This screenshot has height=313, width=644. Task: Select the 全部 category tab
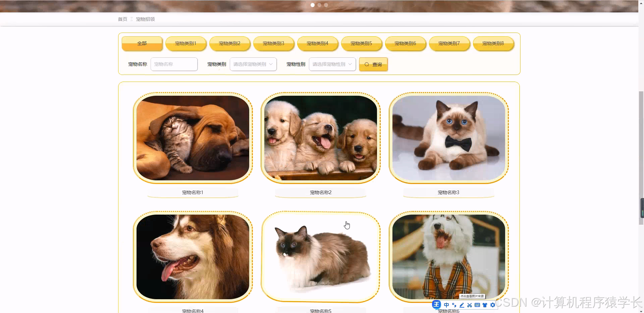tap(142, 43)
